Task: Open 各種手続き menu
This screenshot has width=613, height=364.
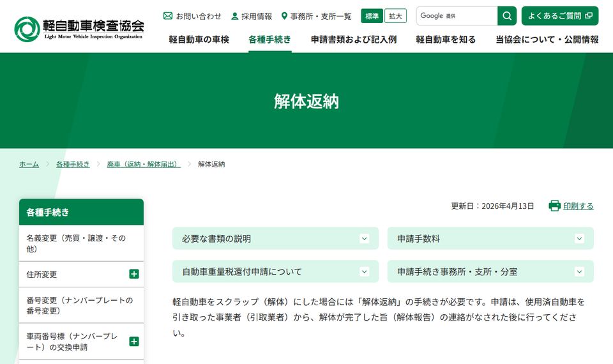Action: 269,40
